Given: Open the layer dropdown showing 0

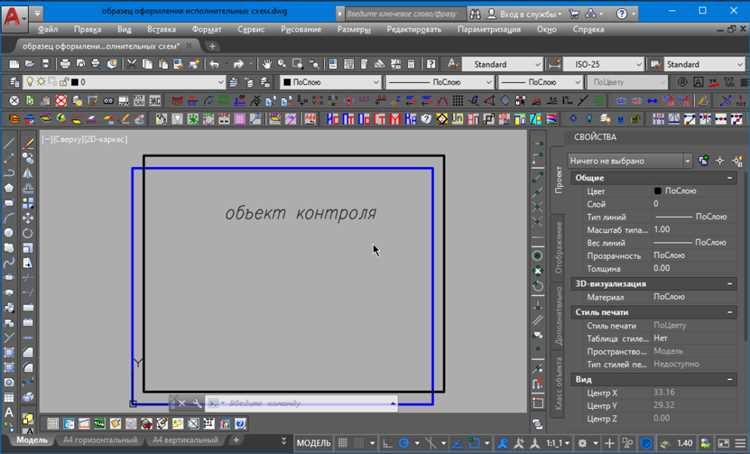Looking at the screenshot, I should [x=124, y=82].
